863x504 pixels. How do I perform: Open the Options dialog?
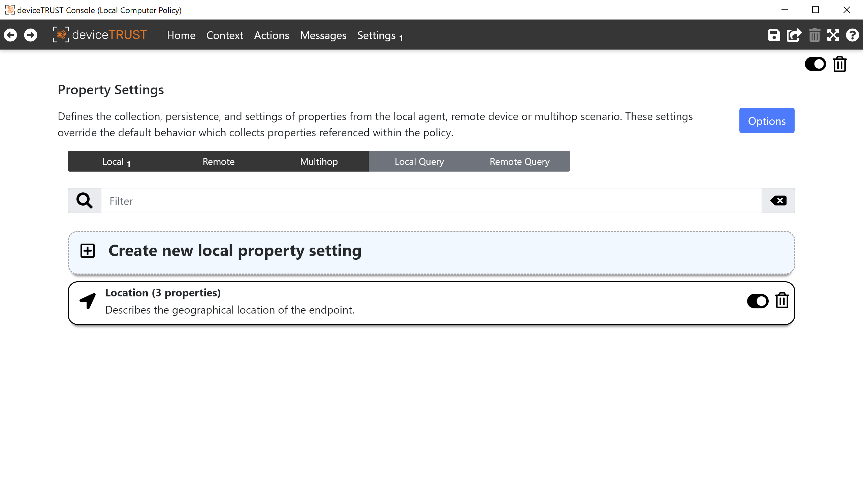tap(766, 120)
